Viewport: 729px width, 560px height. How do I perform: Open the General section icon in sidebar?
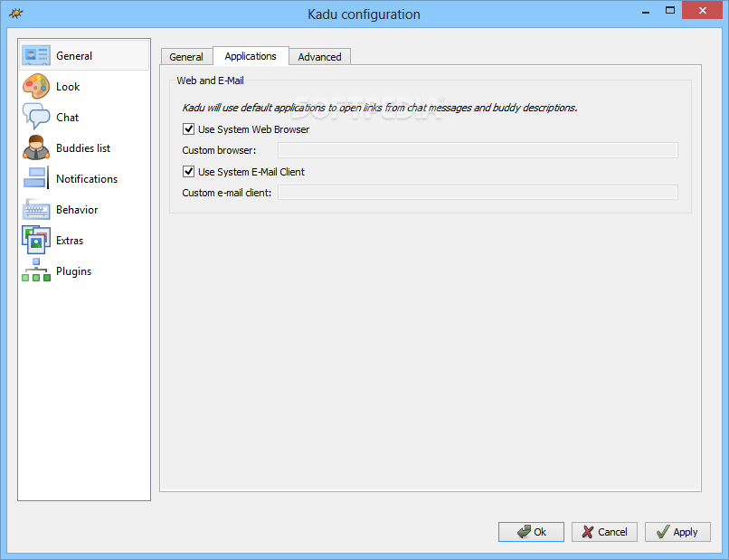[36, 56]
